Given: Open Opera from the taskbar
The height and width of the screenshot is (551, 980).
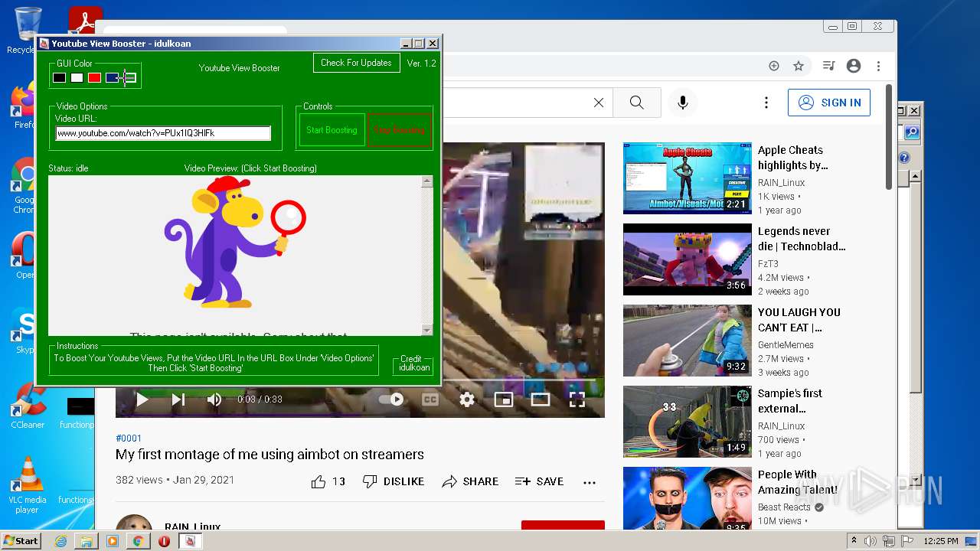Looking at the screenshot, I should click(164, 541).
